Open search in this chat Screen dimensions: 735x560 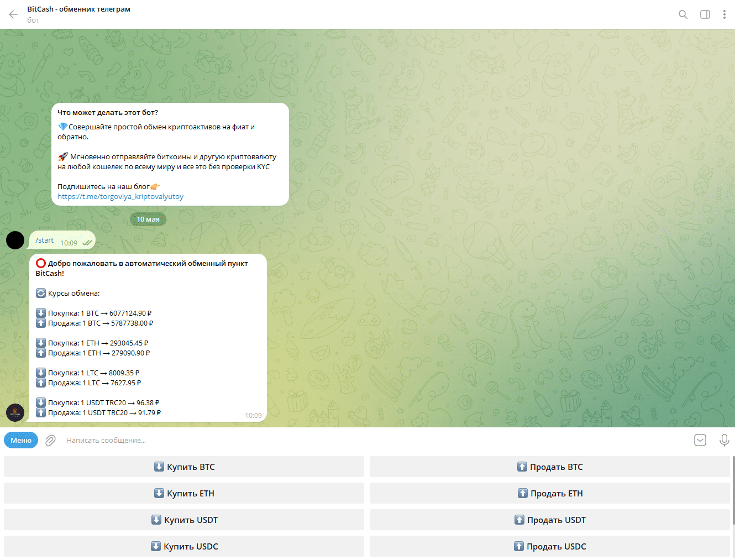683,14
